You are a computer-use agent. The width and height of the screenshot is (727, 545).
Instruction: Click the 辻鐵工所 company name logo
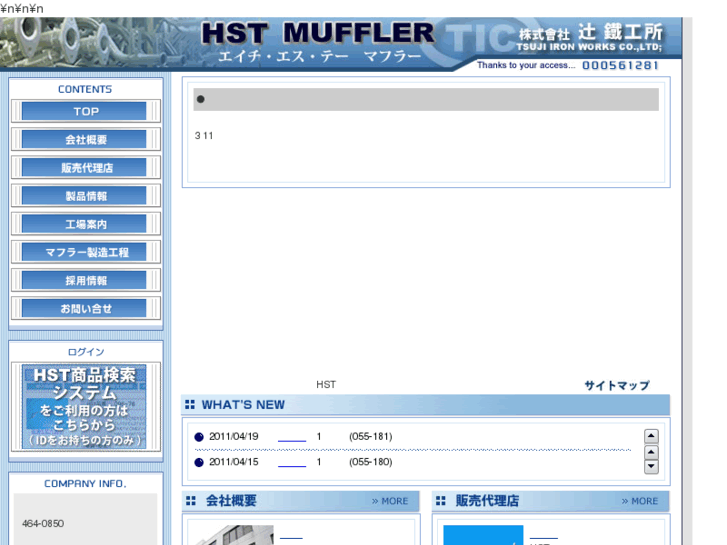(590, 37)
